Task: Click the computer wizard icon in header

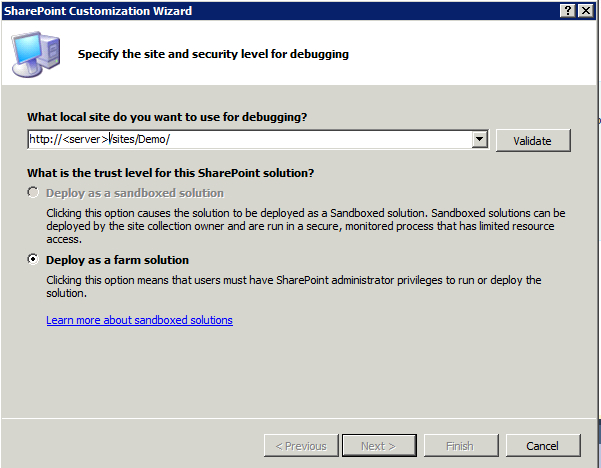Action: (36, 54)
